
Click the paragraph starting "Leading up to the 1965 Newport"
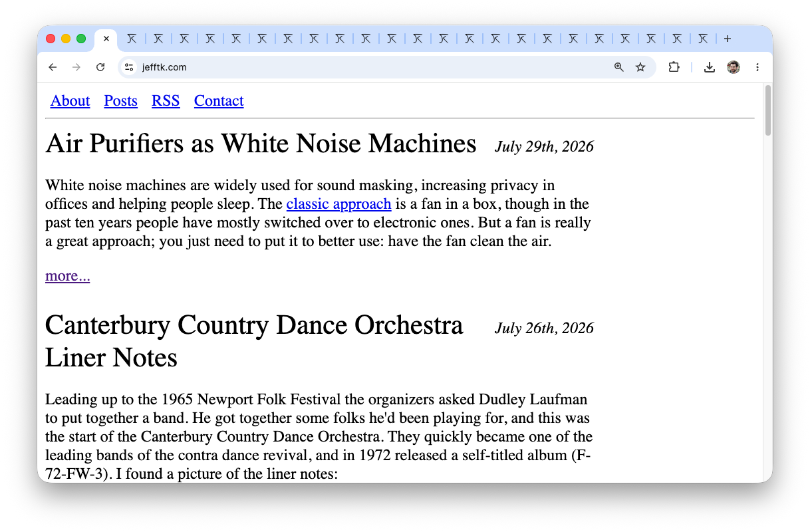pos(319,437)
